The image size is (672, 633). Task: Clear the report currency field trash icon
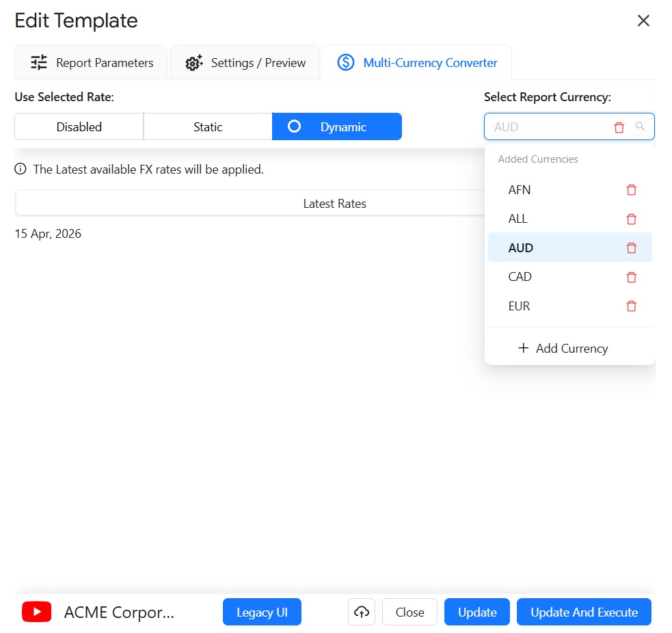pos(619,127)
